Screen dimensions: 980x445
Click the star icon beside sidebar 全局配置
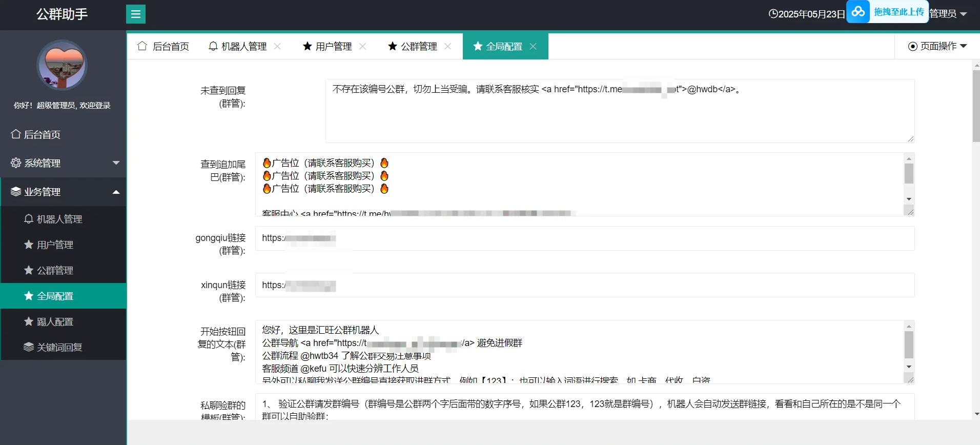pyautogui.click(x=29, y=296)
